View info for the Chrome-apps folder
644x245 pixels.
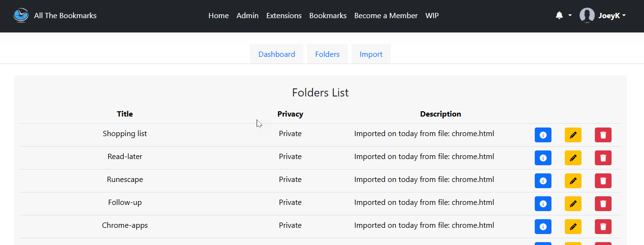[543, 227]
